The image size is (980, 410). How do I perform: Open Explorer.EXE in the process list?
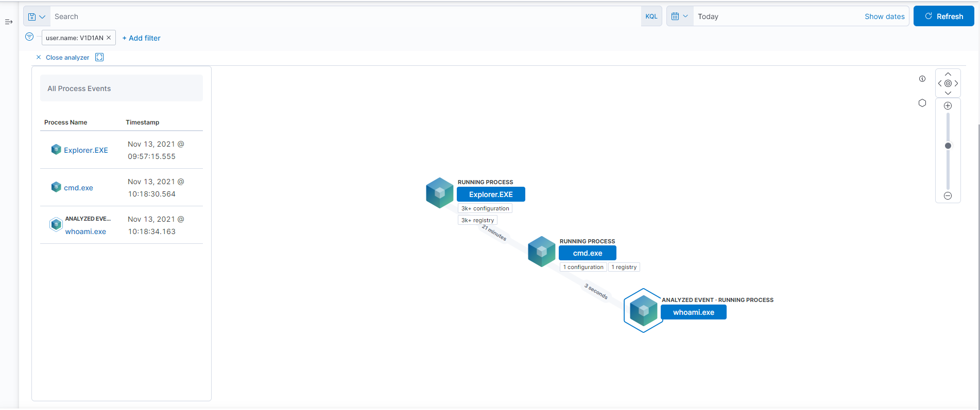click(x=86, y=150)
